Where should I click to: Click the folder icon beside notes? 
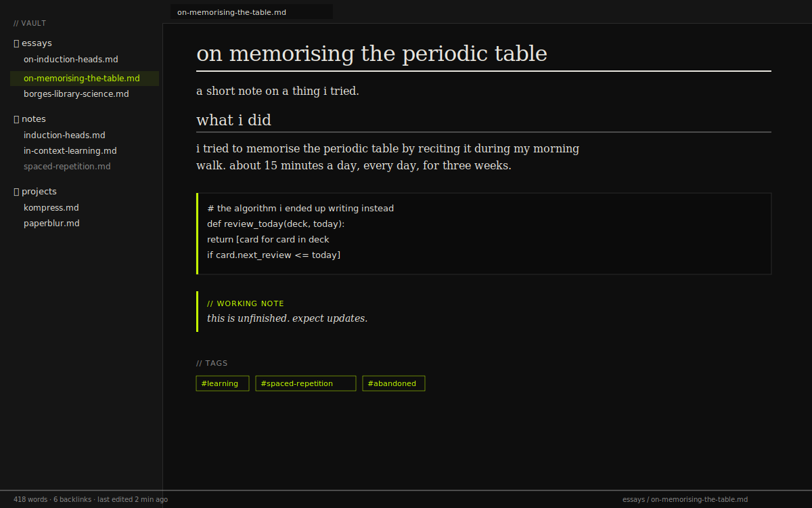(15, 119)
